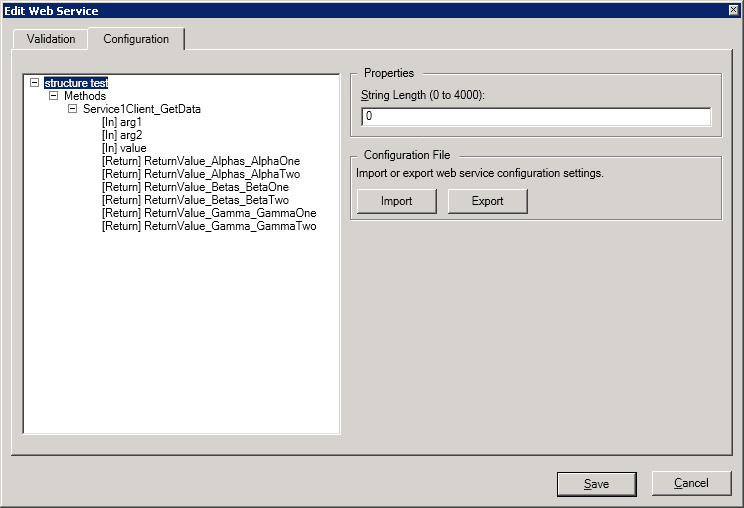Select the [In] value parameter
This screenshot has width=744, height=508.
(x=124, y=148)
